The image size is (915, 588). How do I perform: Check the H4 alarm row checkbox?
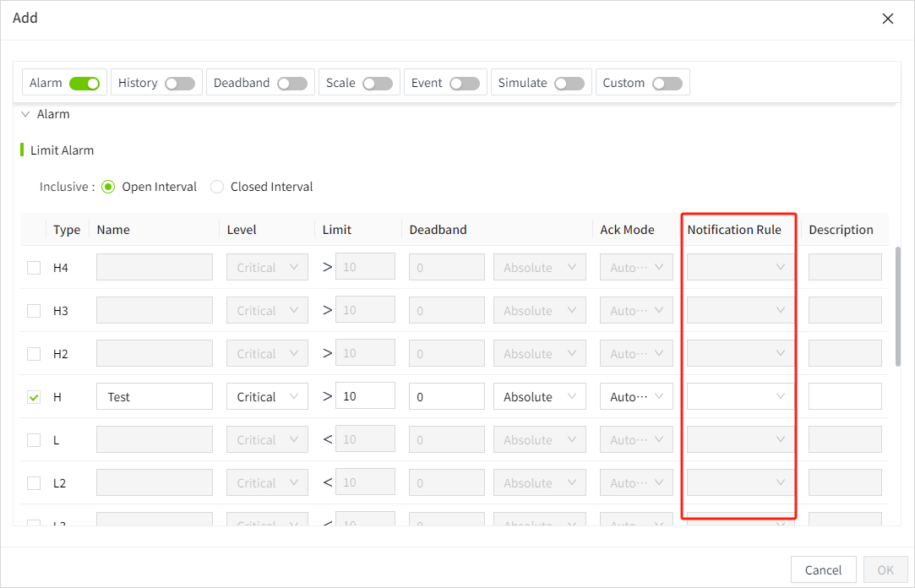click(34, 268)
